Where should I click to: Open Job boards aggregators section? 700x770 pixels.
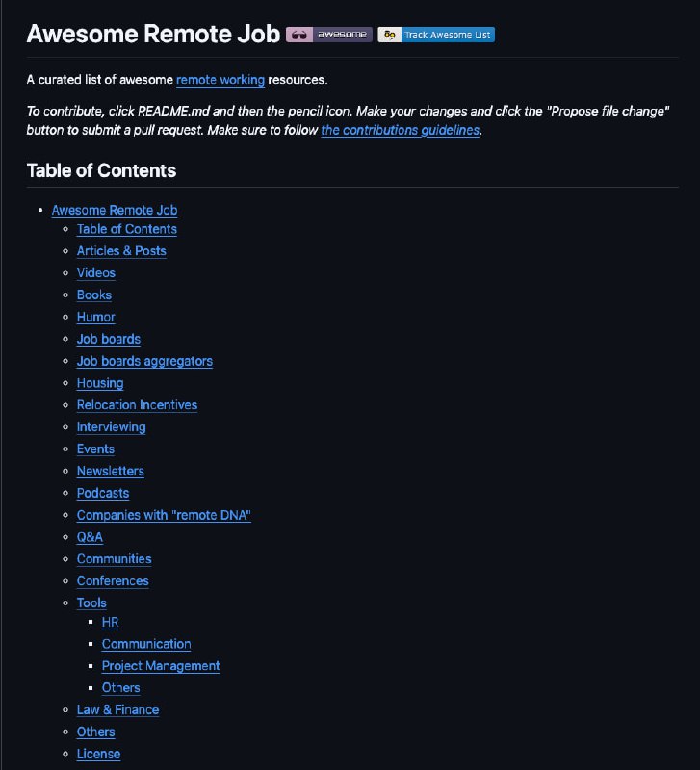click(144, 362)
